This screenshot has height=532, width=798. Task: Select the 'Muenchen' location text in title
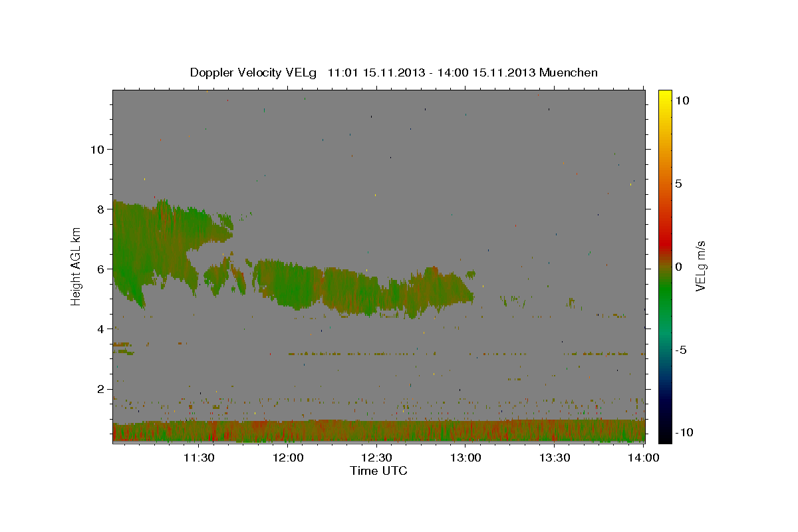point(569,72)
